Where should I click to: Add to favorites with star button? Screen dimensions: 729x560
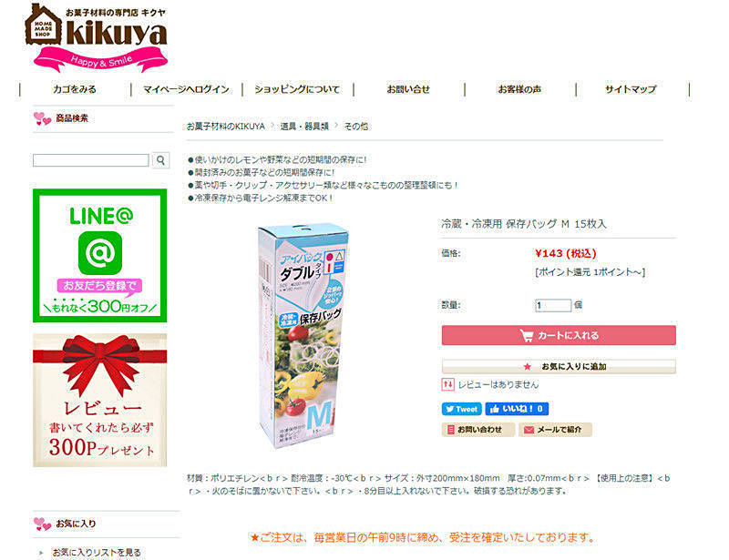pos(559,366)
